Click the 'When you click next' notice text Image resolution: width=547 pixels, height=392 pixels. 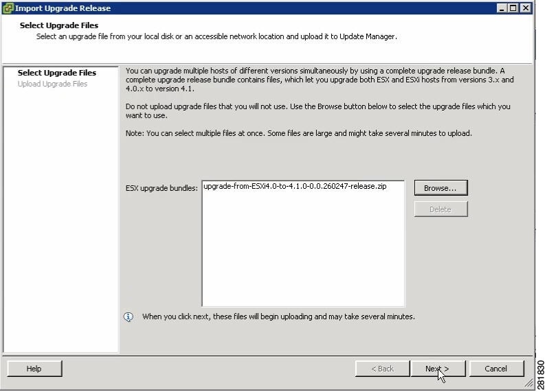point(278,316)
